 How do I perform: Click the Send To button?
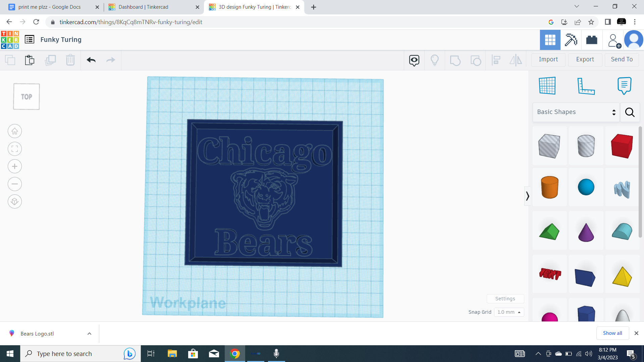click(x=622, y=60)
